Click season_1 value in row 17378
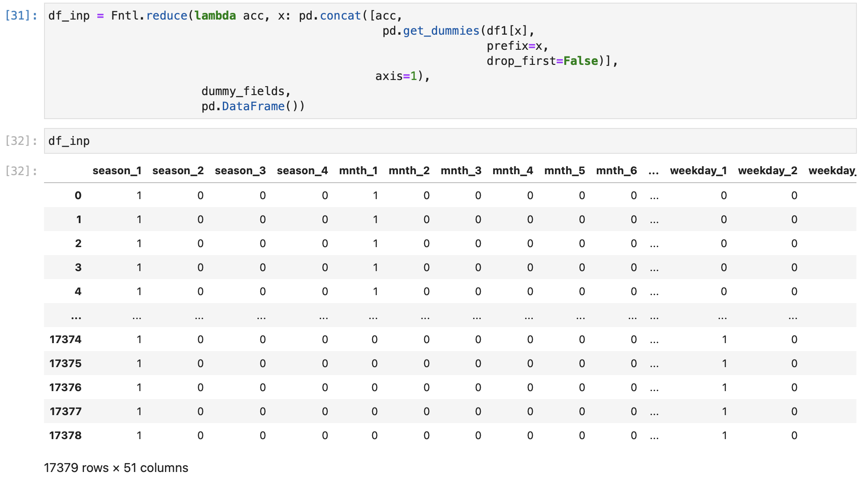This screenshot has height=488, width=868. click(x=139, y=436)
